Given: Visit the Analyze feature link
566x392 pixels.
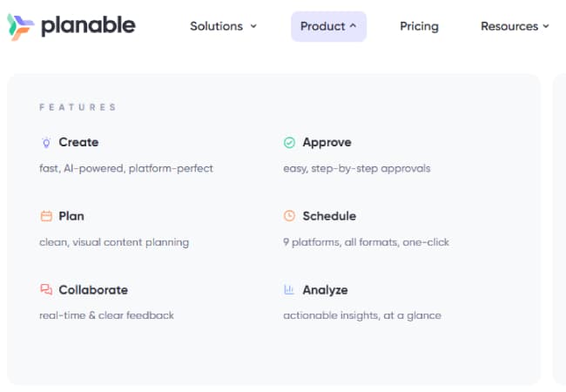Looking at the screenshot, I should 325,290.
